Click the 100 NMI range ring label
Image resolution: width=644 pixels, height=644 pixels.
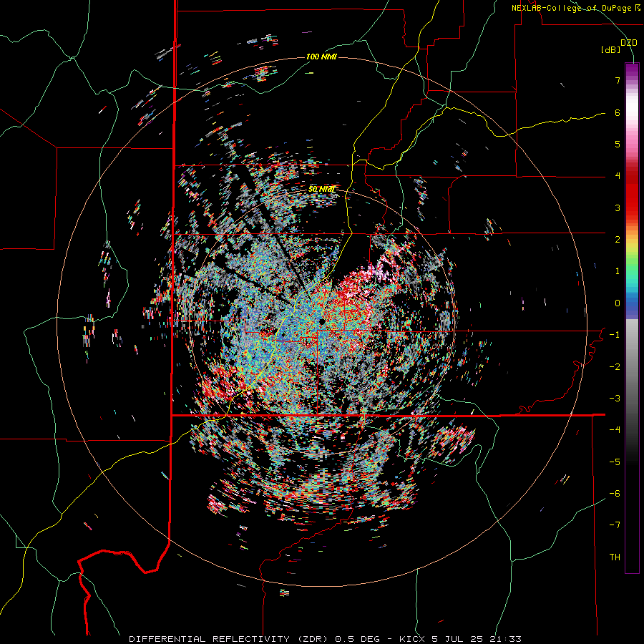tap(321, 57)
